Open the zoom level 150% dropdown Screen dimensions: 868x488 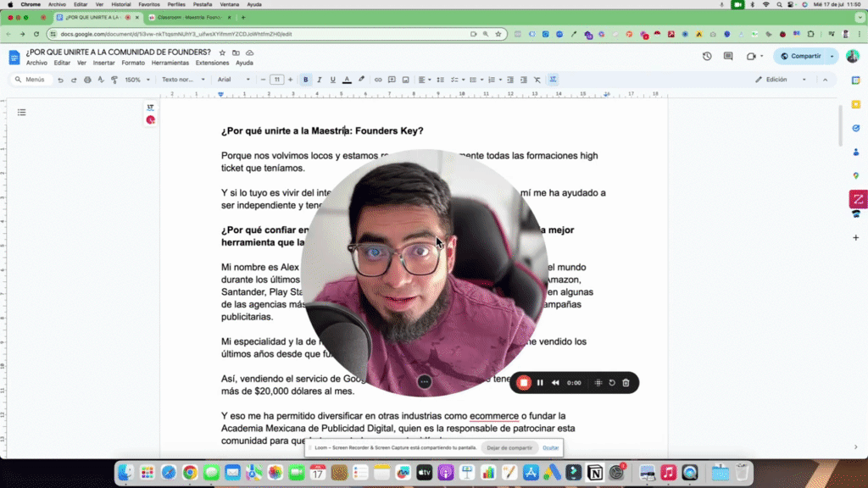(x=137, y=80)
